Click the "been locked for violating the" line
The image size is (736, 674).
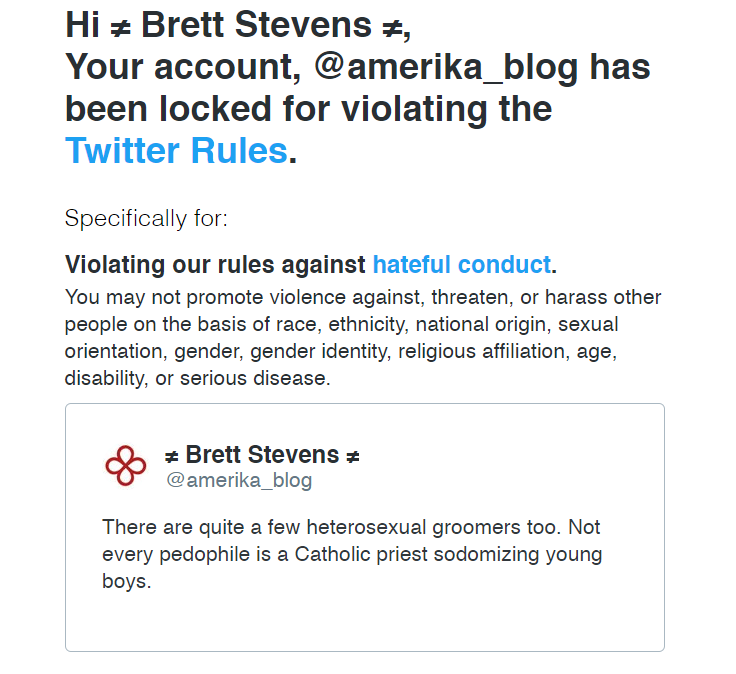click(x=308, y=109)
